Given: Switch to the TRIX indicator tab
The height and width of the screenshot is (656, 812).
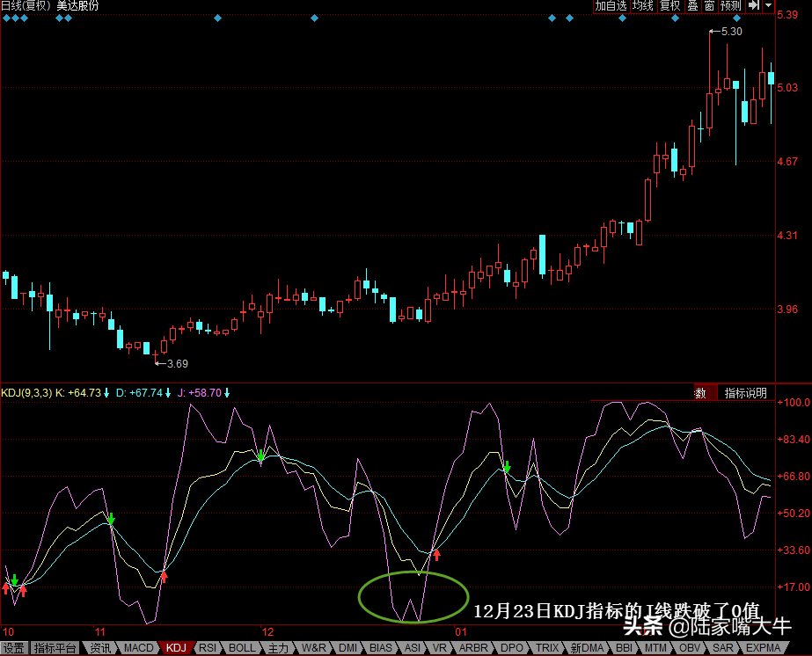Looking at the screenshot, I should pos(547,648).
